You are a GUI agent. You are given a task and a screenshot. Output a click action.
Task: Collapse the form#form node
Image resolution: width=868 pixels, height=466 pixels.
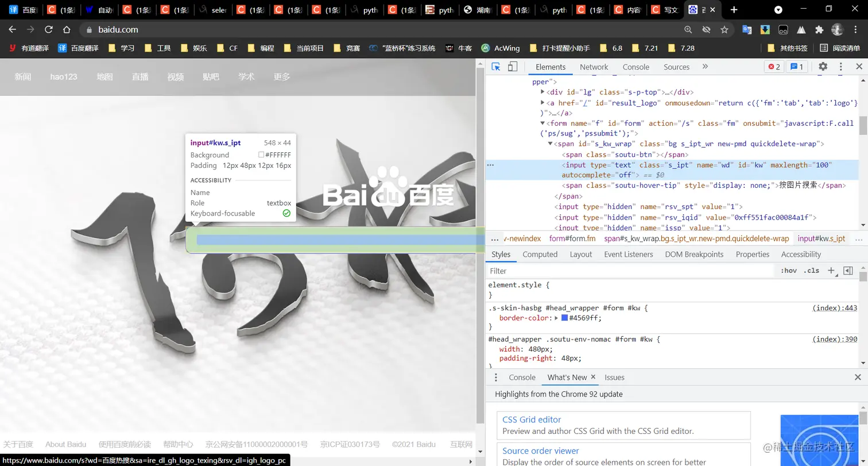pyautogui.click(x=543, y=123)
